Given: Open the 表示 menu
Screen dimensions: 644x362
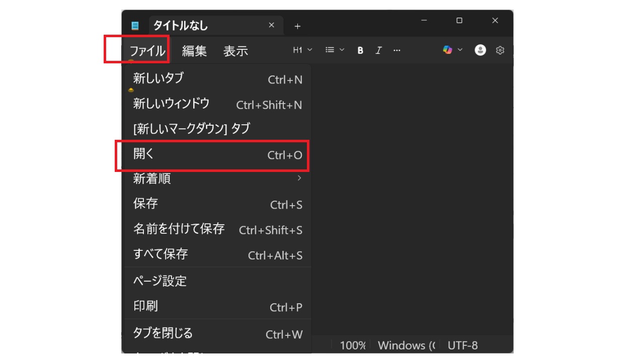Looking at the screenshot, I should pos(235,51).
